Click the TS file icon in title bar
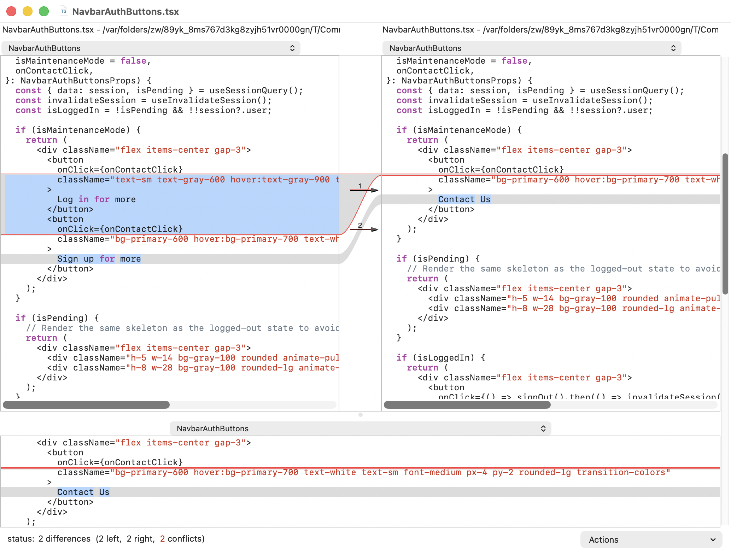 click(x=64, y=11)
